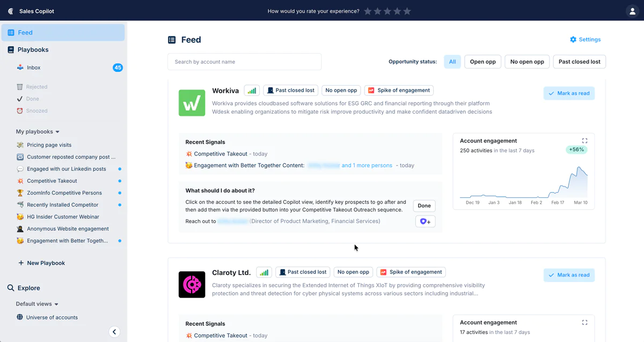Screen dimensions: 644x342
Task: Click the Rejected trash icon
Action: tap(20, 87)
